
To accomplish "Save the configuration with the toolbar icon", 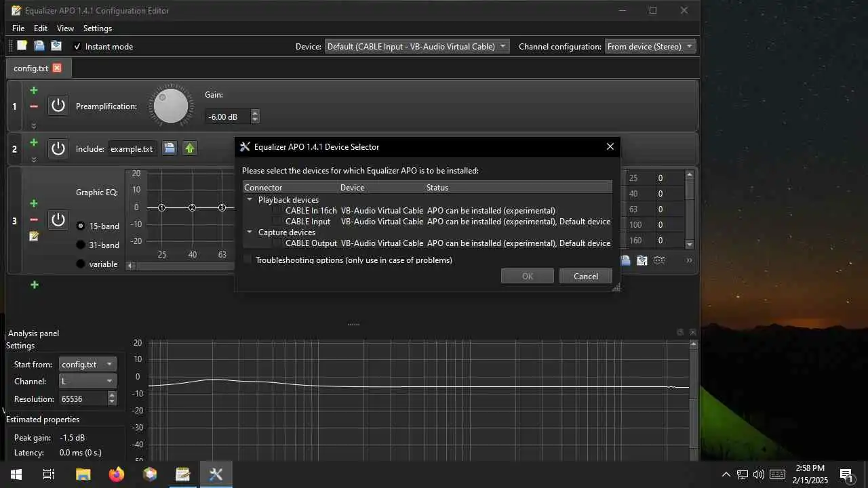I will 56,46.
